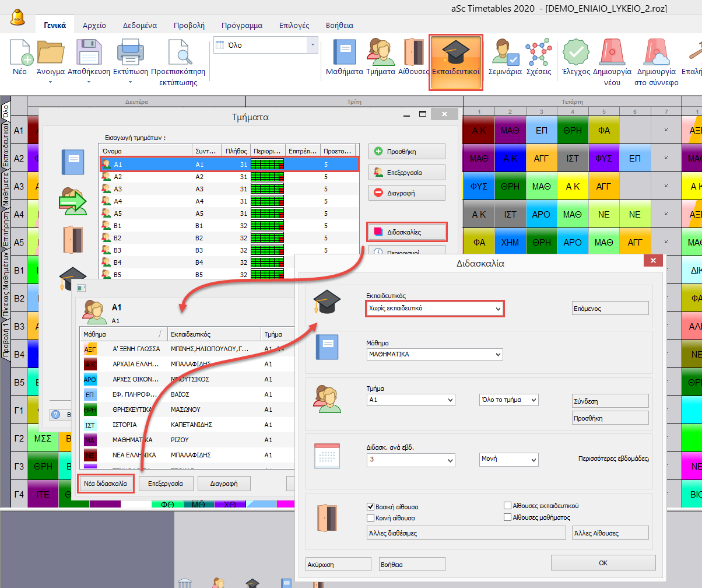702x588 pixels.
Task: Open the Τμήματα icon in ribbon
Action: pyautogui.click(x=381, y=52)
